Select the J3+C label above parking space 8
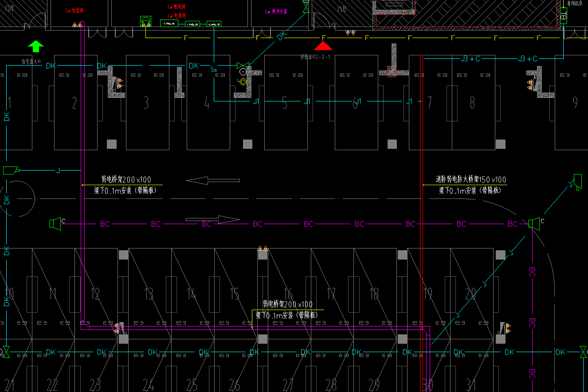 pos(470,58)
